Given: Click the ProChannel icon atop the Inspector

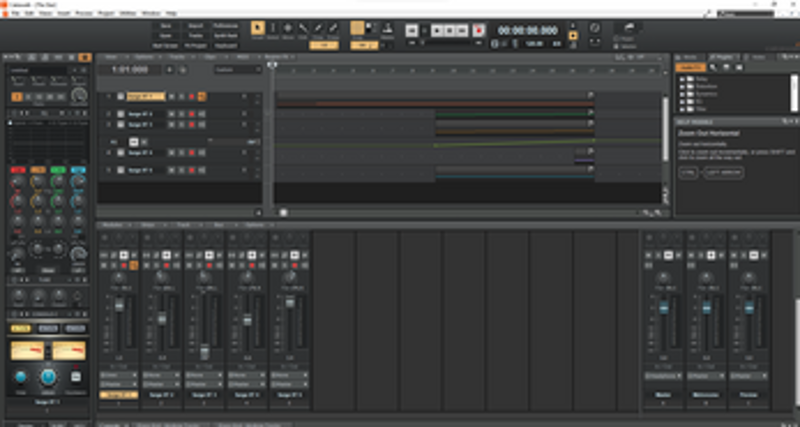Looking at the screenshot, I should tap(85, 58).
